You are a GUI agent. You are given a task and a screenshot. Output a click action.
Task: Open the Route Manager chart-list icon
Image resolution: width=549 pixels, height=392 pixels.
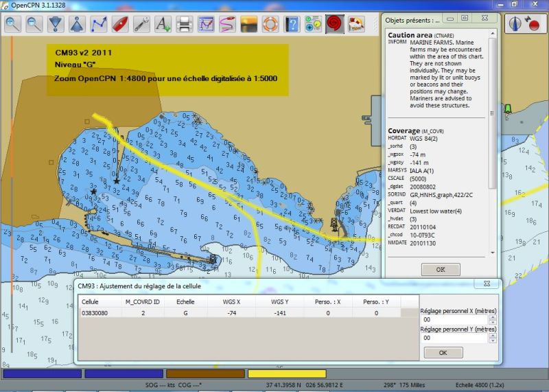[207, 24]
